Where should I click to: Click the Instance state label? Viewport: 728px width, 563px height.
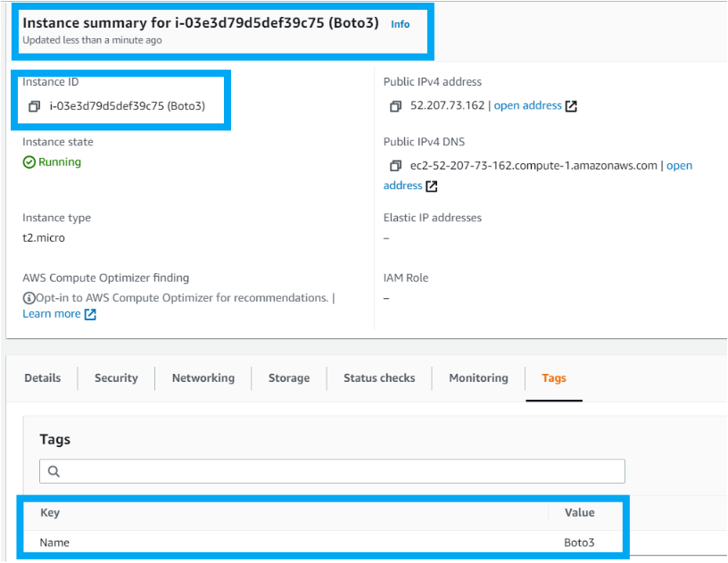click(x=58, y=142)
